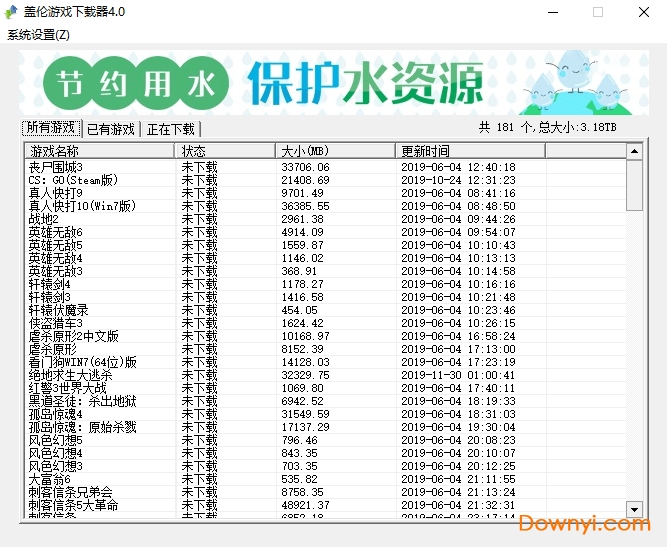Switch to the 已有游戏 tab
The height and width of the screenshot is (547, 667).
[110, 129]
